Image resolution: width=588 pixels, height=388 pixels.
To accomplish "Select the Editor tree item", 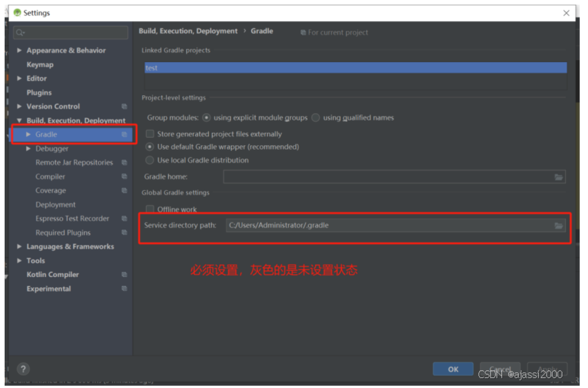I will click(36, 79).
